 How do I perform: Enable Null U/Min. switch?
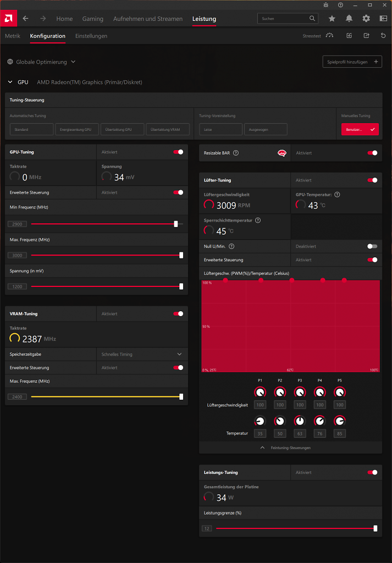coord(373,246)
